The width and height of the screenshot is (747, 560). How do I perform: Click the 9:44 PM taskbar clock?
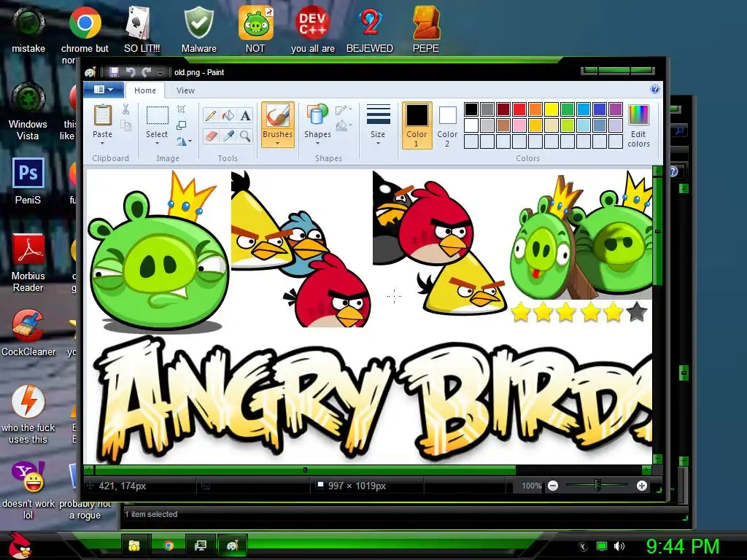point(682,546)
